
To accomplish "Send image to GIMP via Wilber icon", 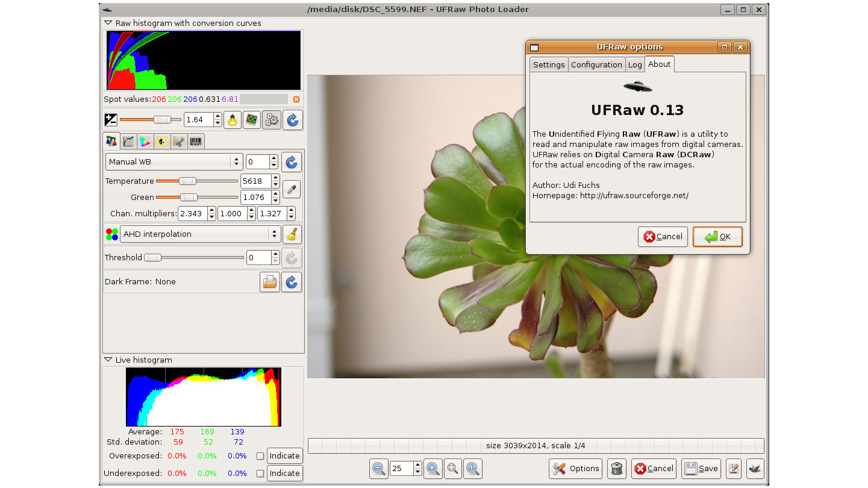I will (x=755, y=469).
